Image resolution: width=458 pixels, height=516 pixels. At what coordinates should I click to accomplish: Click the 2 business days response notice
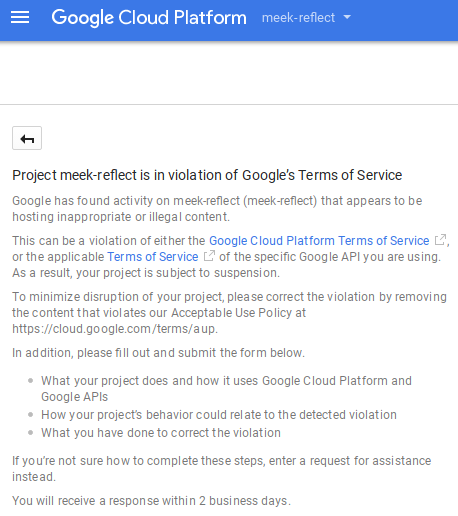coord(151,501)
